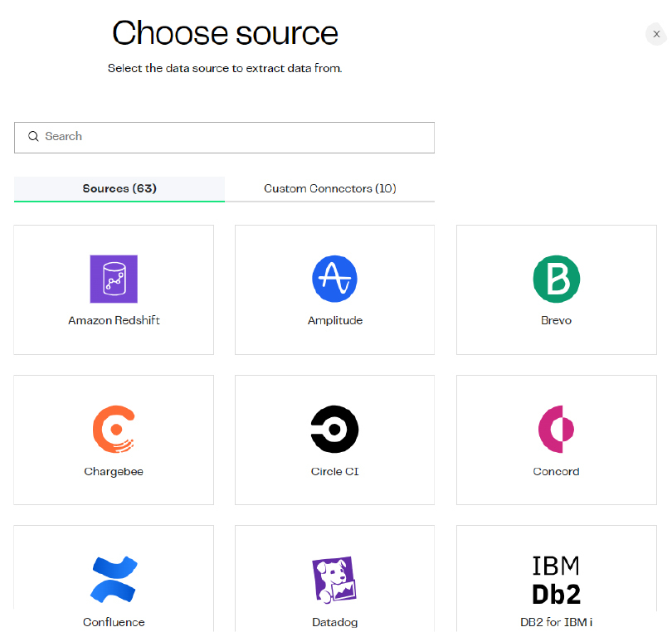Choose the Brevo connector icon

click(556, 280)
